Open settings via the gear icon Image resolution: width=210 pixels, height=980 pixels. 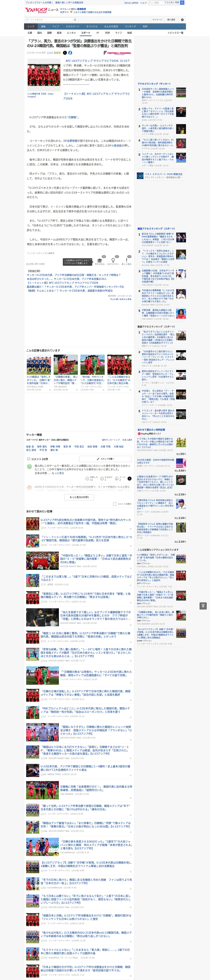182,19
